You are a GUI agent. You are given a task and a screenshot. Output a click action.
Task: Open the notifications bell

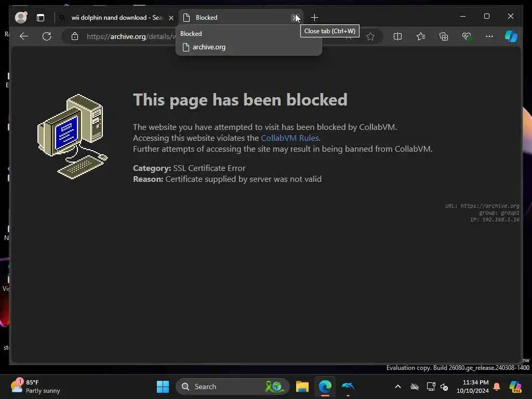[497, 387]
